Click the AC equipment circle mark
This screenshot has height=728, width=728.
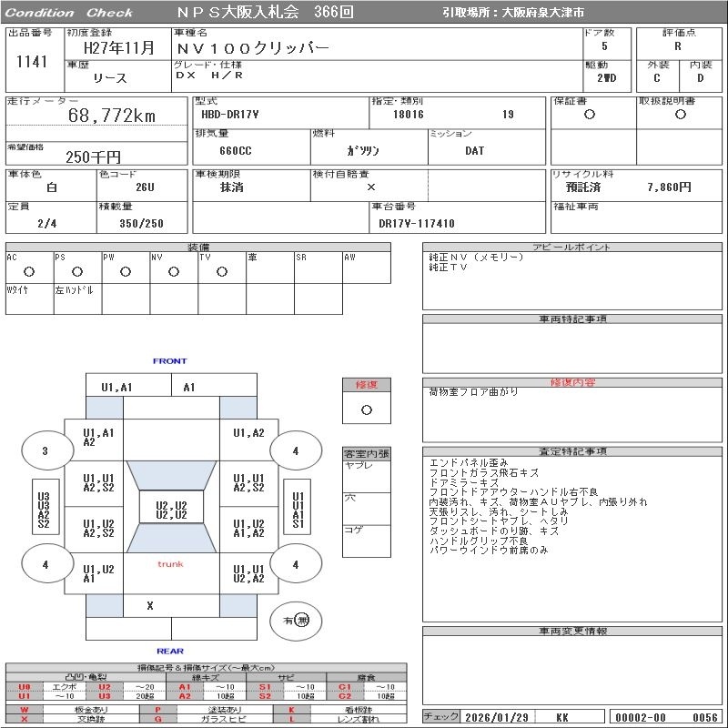point(29,272)
